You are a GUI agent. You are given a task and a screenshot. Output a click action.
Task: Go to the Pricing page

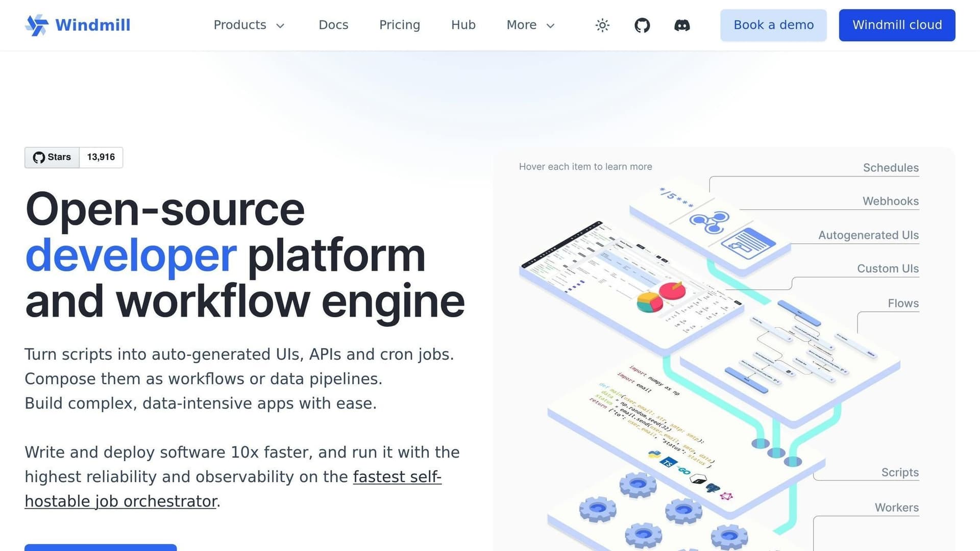(400, 25)
